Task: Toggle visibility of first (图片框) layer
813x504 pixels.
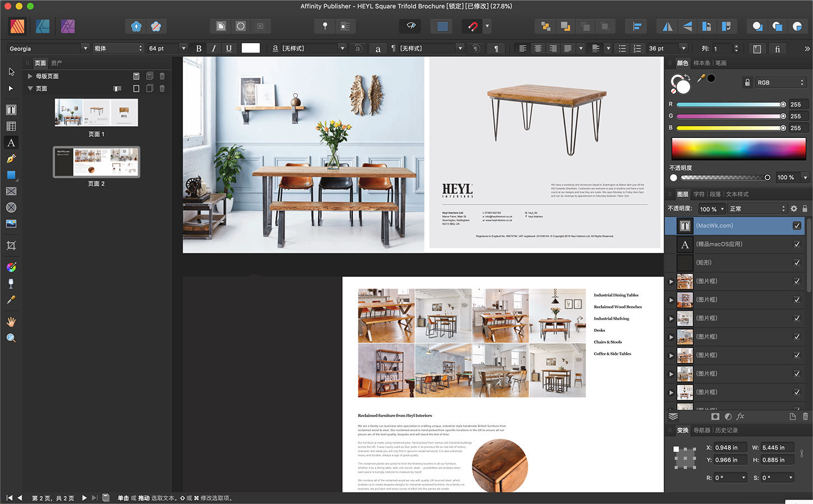Action: click(x=797, y=281)
